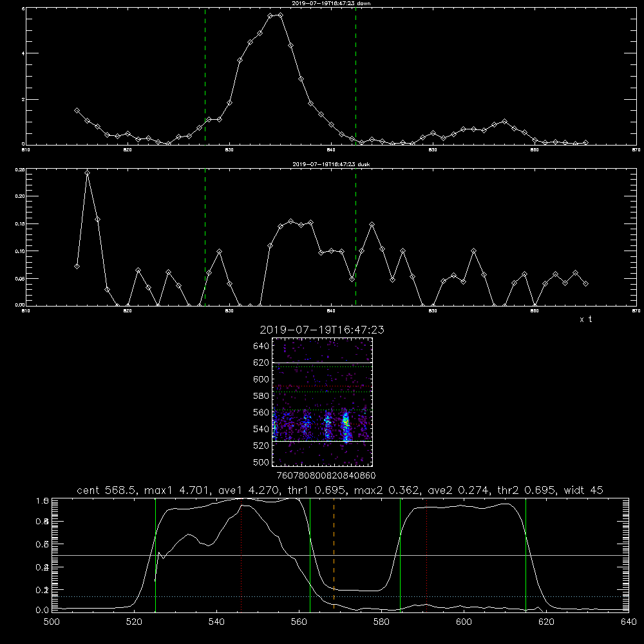Click the last solid green line near 615

[526, 554]
